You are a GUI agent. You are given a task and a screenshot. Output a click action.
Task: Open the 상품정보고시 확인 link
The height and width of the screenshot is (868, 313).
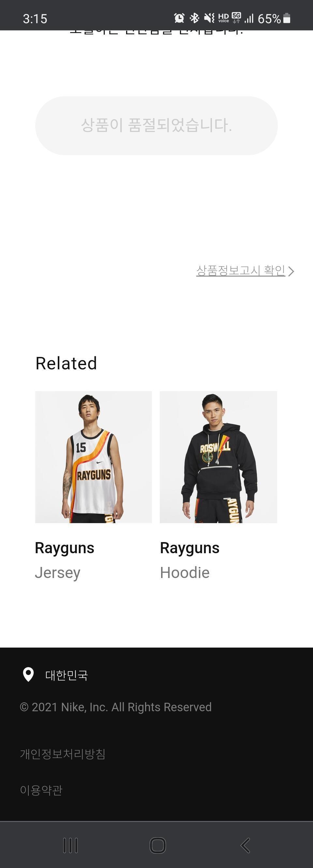click(241, 271)
